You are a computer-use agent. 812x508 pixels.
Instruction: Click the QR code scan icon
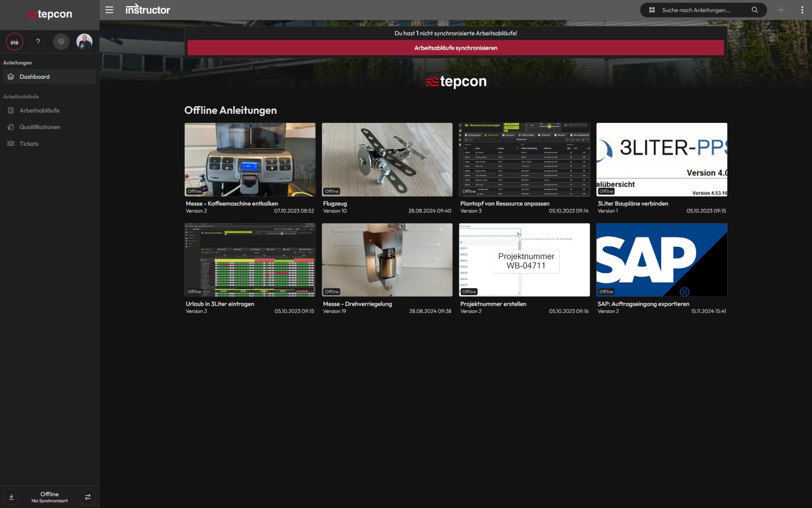[652, 10]
